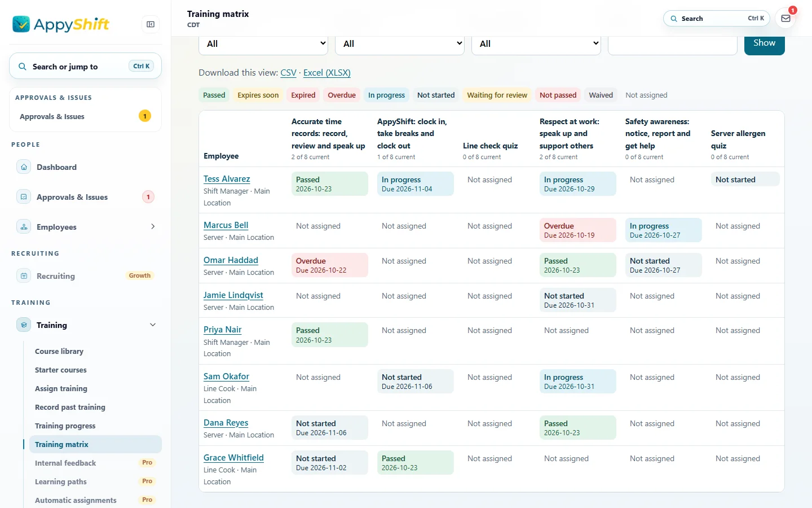Click the top Search Ctrl K box

pos(717,19)
